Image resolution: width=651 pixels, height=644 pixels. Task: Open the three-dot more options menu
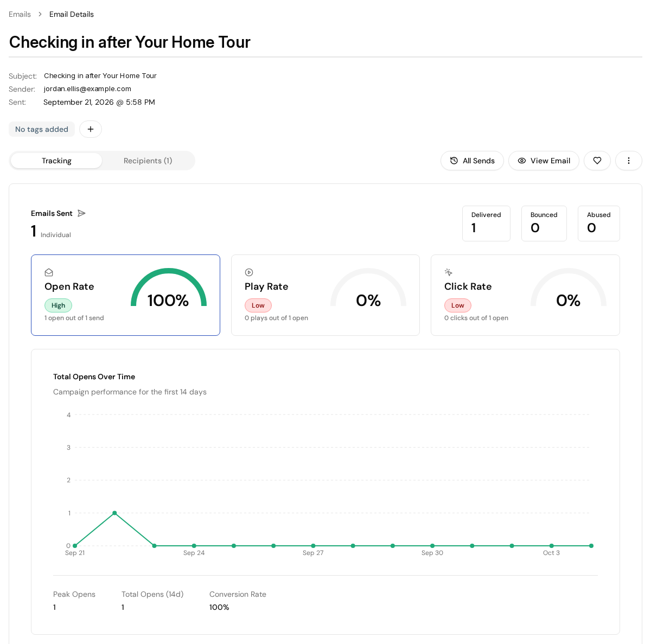point(629,161)
